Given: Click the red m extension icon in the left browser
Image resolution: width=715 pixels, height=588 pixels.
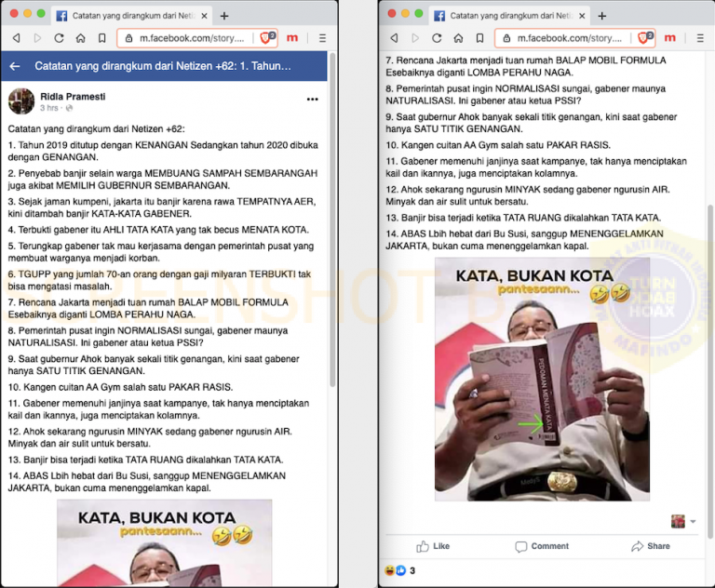Looking at the screenshot, I should (292, 38).
